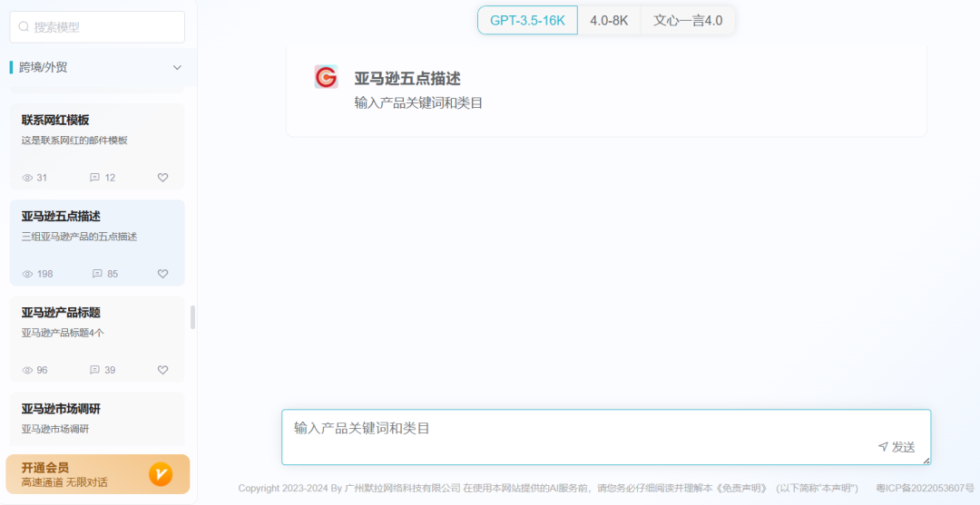Click the red G logo avatar
Screen dimensions: 980x505
[x=327, y=77]
